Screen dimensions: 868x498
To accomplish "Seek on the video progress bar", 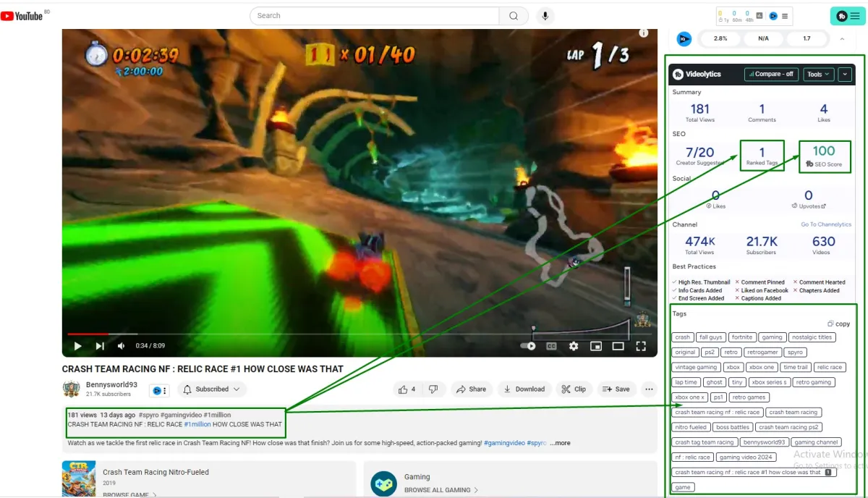I will click(x=359, y=334).
